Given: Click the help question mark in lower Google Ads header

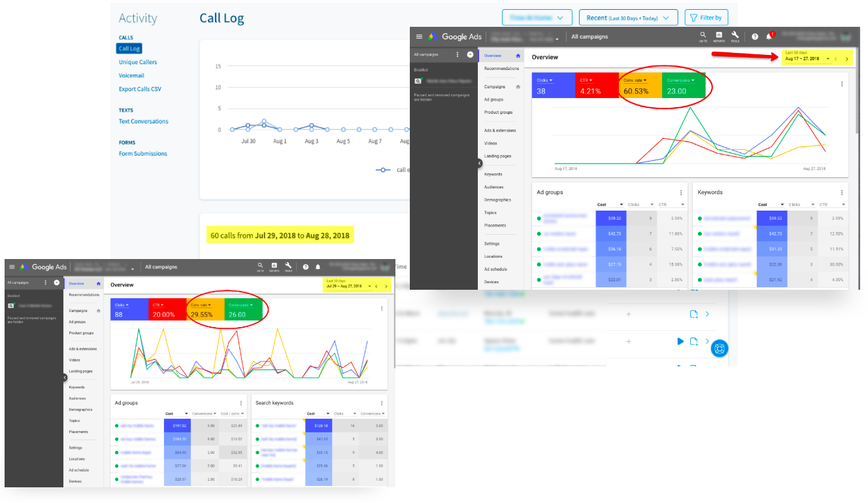Looking at the screenshot, I should (x=305, y=267).
